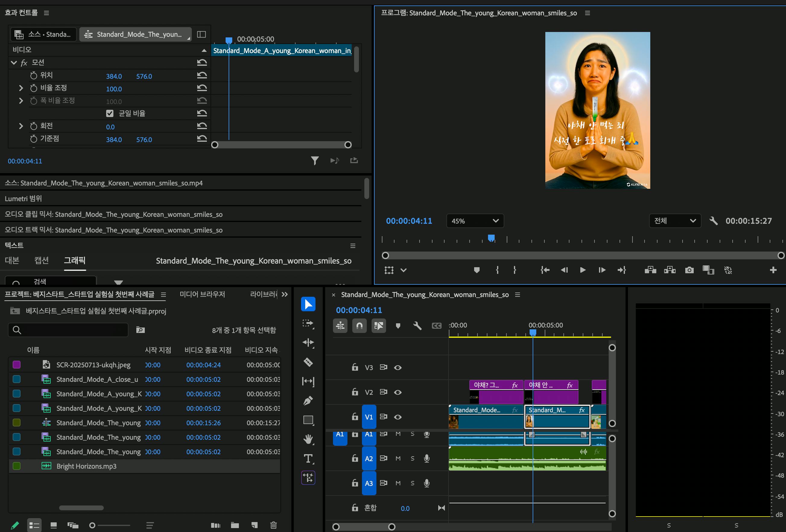
Task: Create a new bin folder icon
Action: pyautogui.click(x=235, y=525)
